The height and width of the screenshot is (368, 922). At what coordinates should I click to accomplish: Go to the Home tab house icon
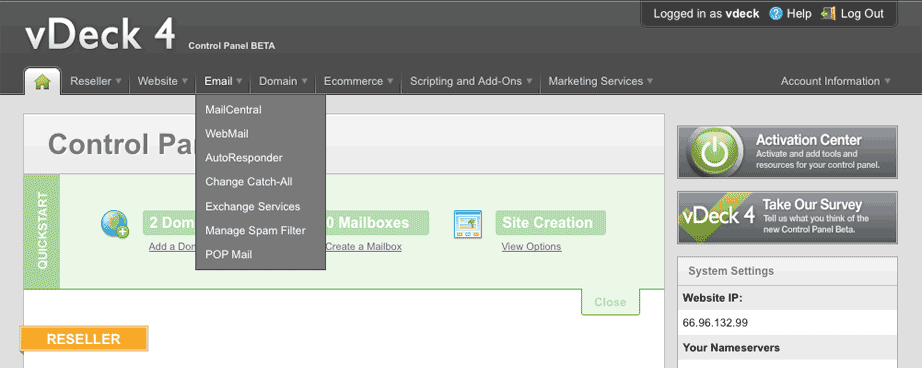pyautogui.click(x=42, y=82)
